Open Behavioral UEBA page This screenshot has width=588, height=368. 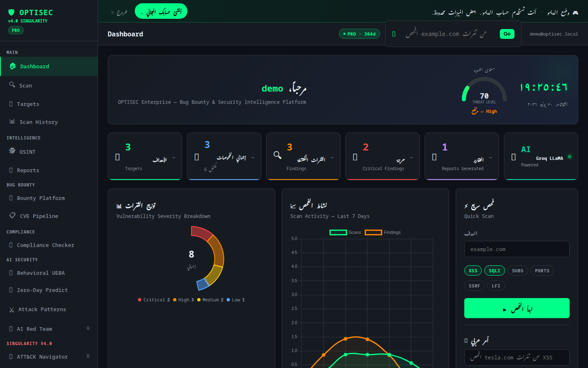[49, 273]
